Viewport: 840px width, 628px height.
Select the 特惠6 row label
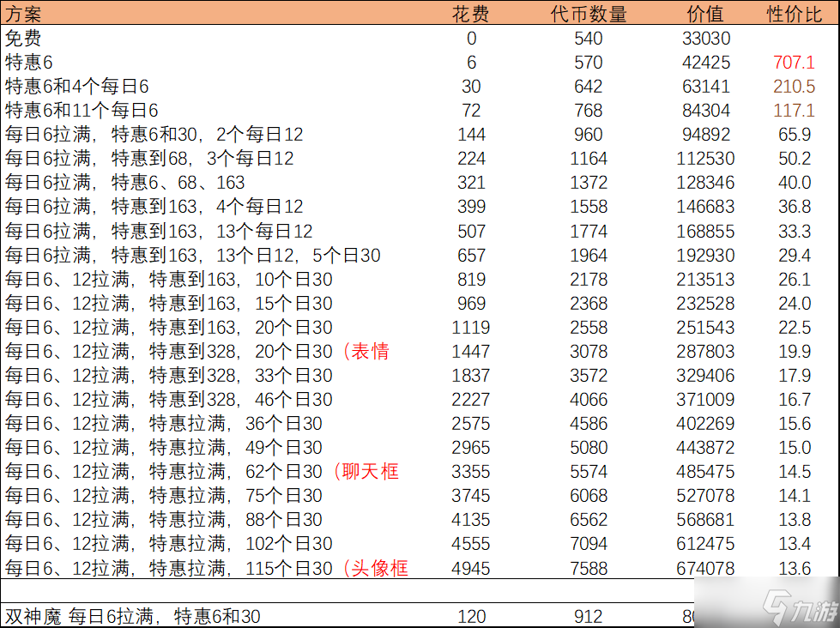point(29,62)
